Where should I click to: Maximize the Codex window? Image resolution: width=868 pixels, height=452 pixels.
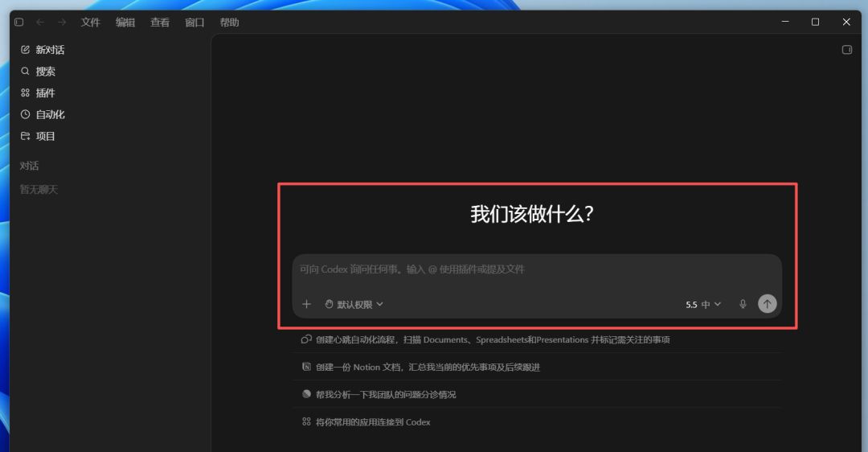pyautogui.click(x=816, y=22)
